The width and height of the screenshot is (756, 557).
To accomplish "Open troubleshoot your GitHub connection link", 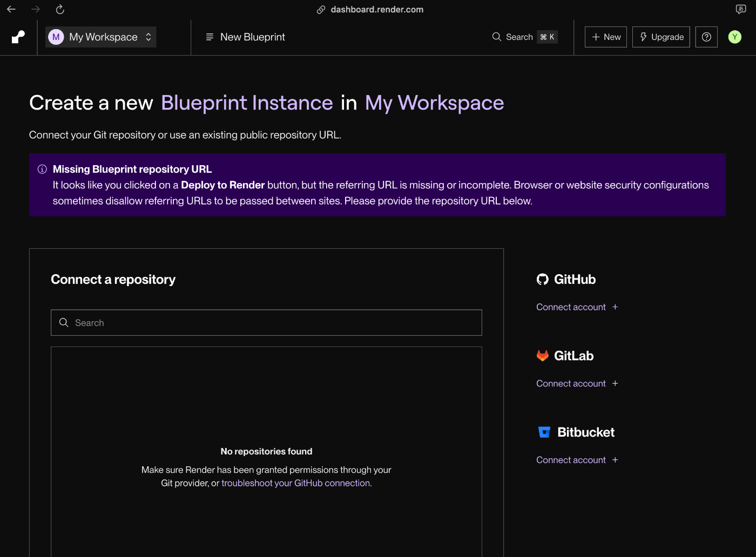I will point(296,483).
